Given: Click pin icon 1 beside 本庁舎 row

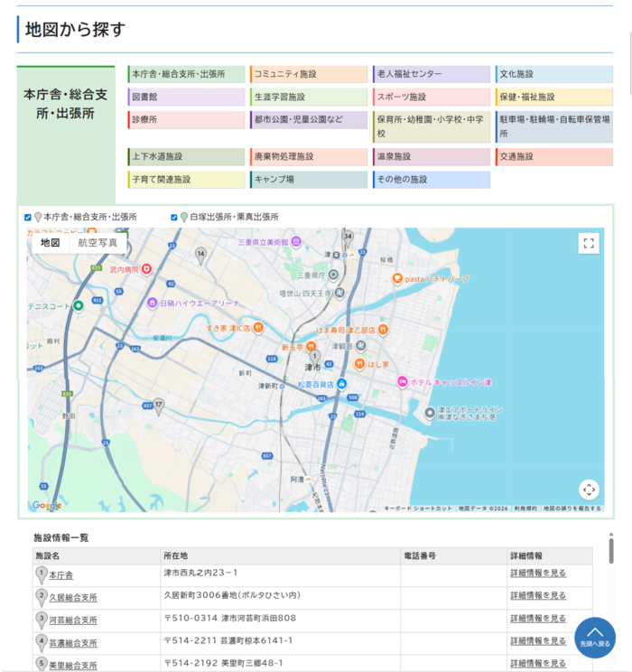Looking at the screenshot, I should 42,575.
